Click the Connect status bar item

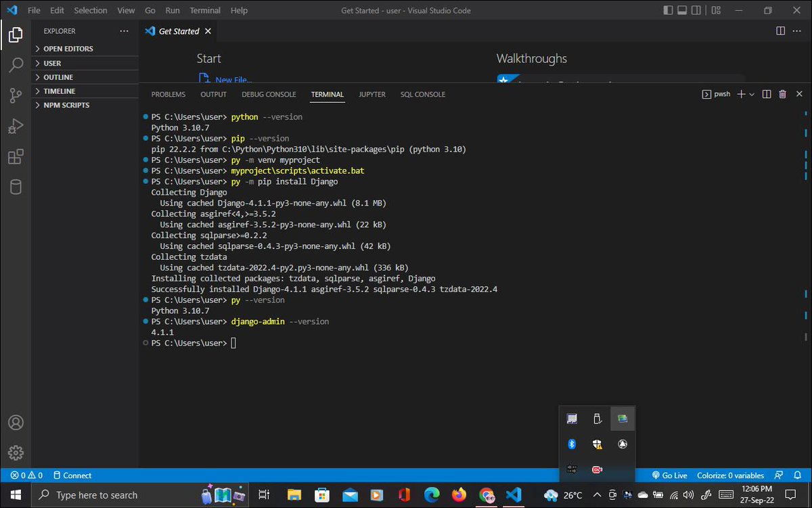[72, 476]
